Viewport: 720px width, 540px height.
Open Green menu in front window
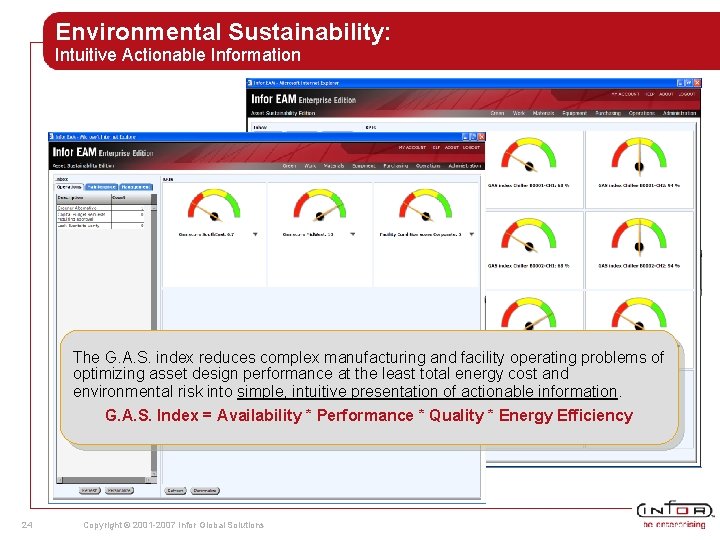[289, 166]
